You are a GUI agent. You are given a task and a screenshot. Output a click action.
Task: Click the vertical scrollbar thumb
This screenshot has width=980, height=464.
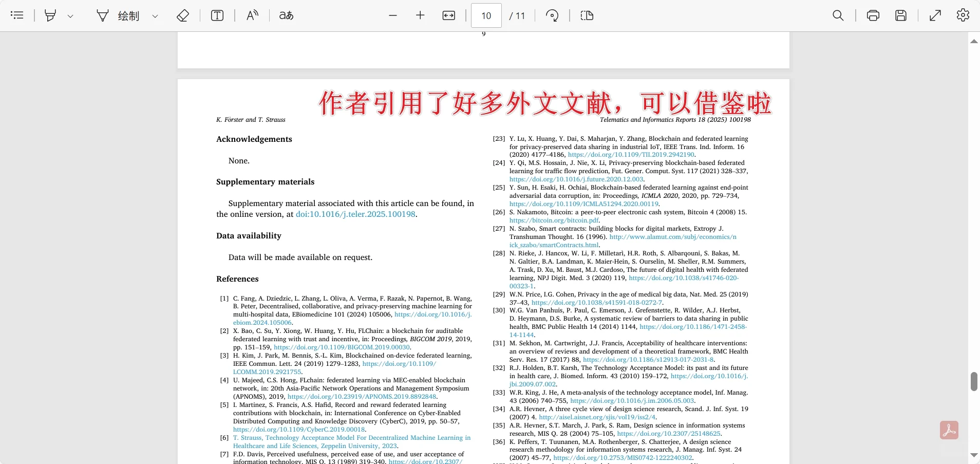(x=974, y=382)
